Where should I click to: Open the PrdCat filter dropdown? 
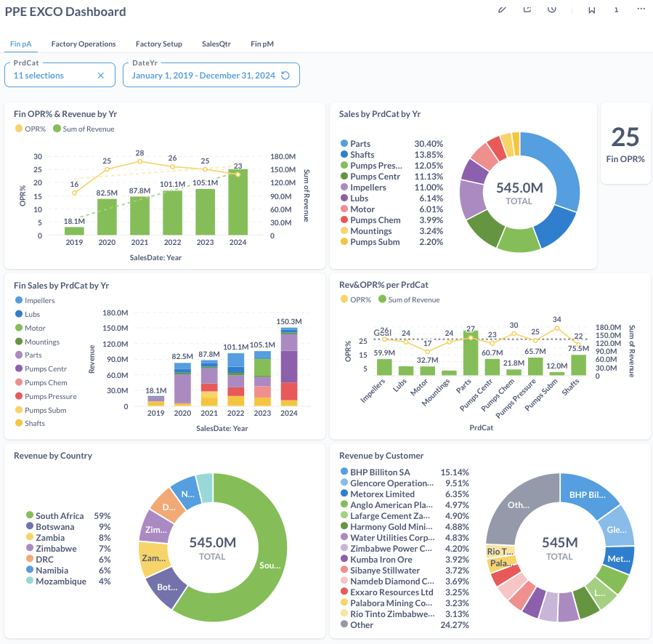(x=51, y=76)
